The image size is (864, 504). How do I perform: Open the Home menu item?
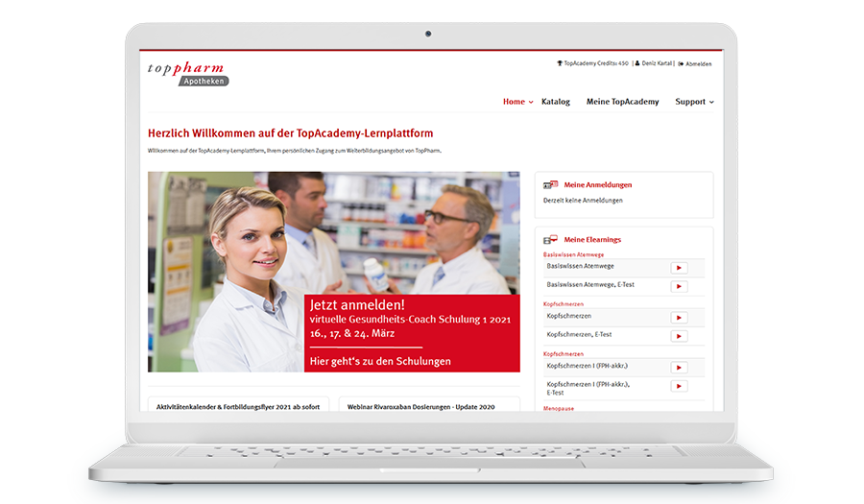tap(514, 102)
